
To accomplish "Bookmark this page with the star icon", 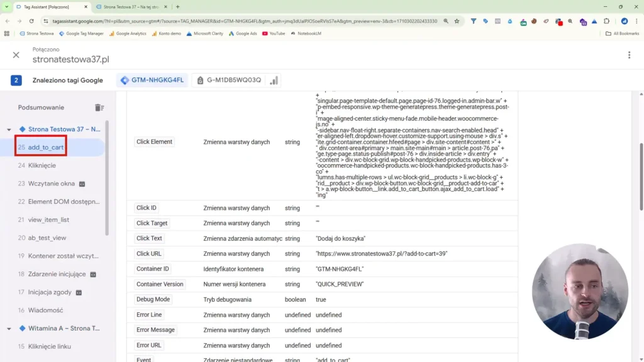I will click(457, 21).
